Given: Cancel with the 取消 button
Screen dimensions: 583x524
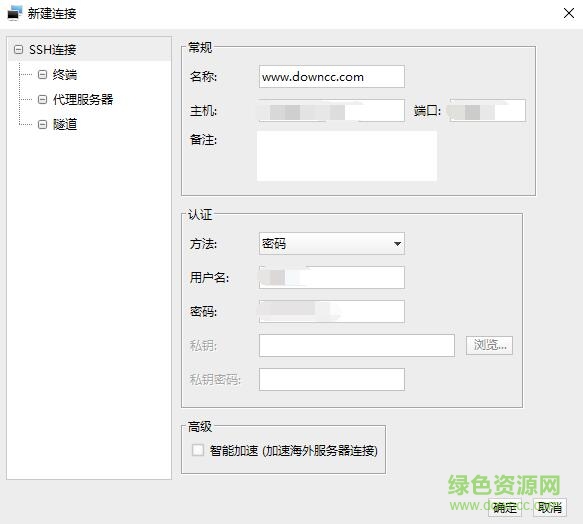Looking at the screenshot, I should (550, 508).
